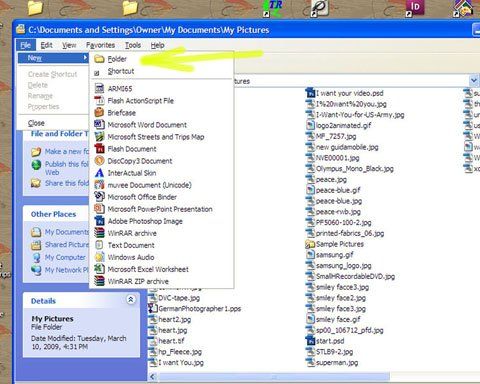
Task: Click the Microsoft Word Document icon
Action: pyautogui.click(x=99, y=125)
